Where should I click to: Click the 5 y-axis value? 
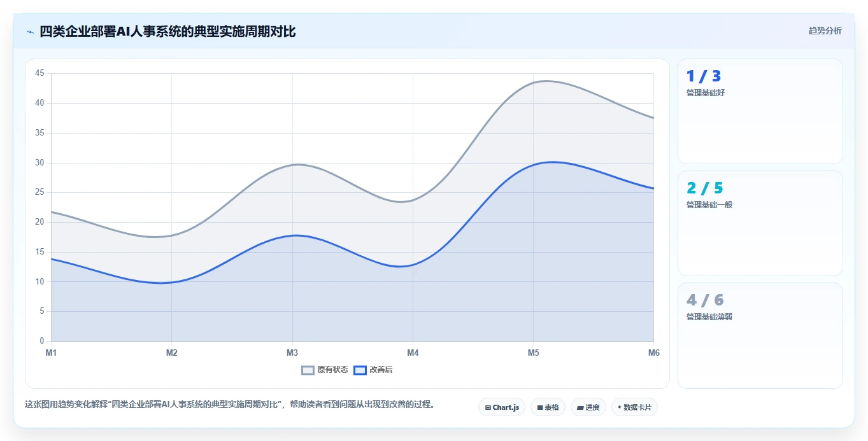(x=41, y=311)
